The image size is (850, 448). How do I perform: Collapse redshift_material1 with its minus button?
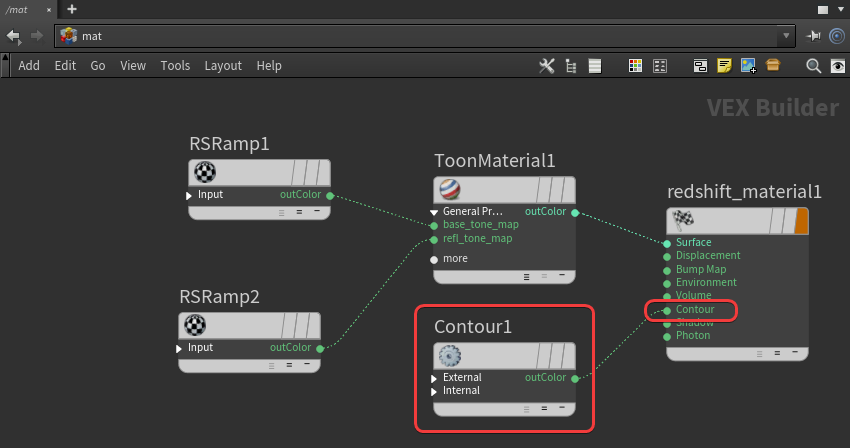[x=795, y=352]
